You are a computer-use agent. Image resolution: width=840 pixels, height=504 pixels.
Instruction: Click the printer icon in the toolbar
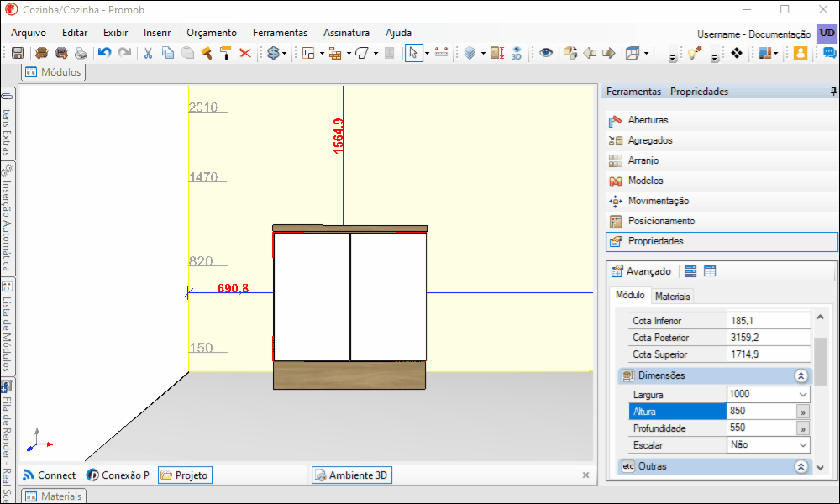pyautogui.click(x=81, y=53)
